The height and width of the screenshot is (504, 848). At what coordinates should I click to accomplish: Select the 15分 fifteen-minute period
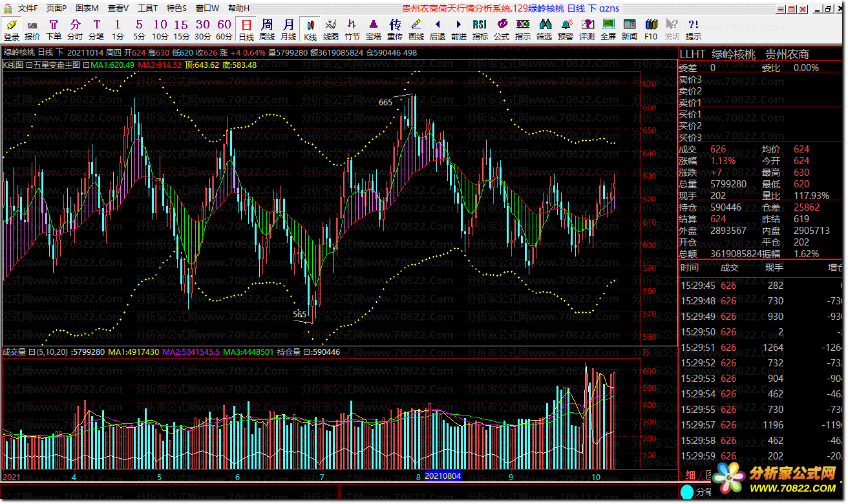[182, 29]
